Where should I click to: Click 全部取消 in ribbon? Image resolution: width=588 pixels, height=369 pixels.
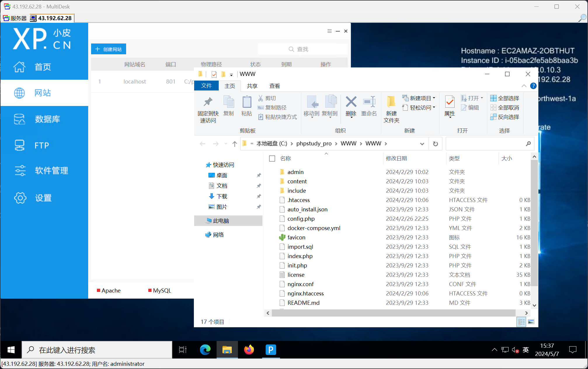coord(505,107)
